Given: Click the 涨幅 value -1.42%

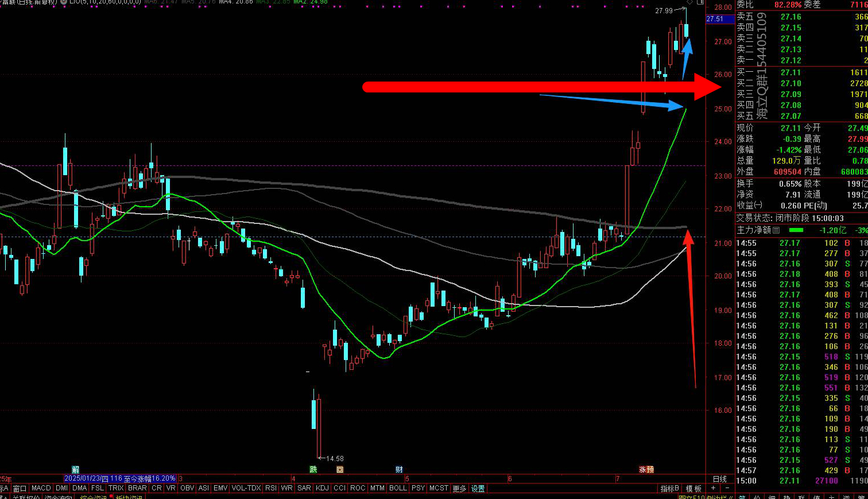Looking at the screenshot, I should [x=789, y=150].
